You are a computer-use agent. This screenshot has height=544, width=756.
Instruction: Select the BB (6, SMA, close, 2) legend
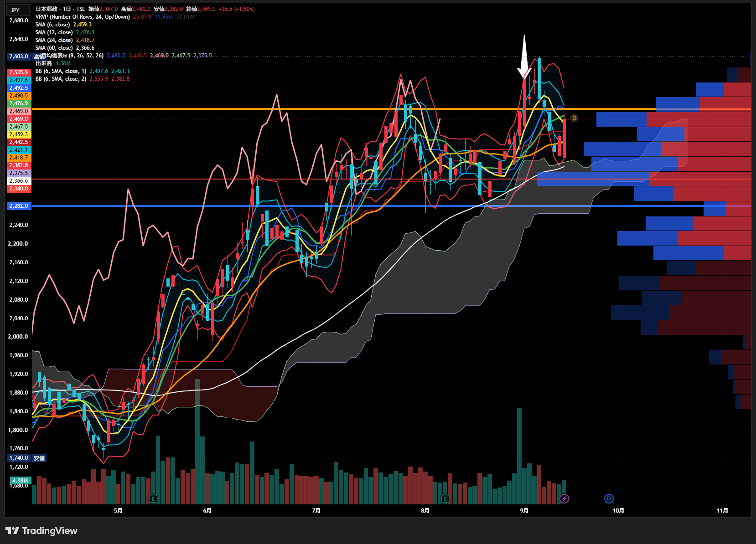tap(61, 79)
